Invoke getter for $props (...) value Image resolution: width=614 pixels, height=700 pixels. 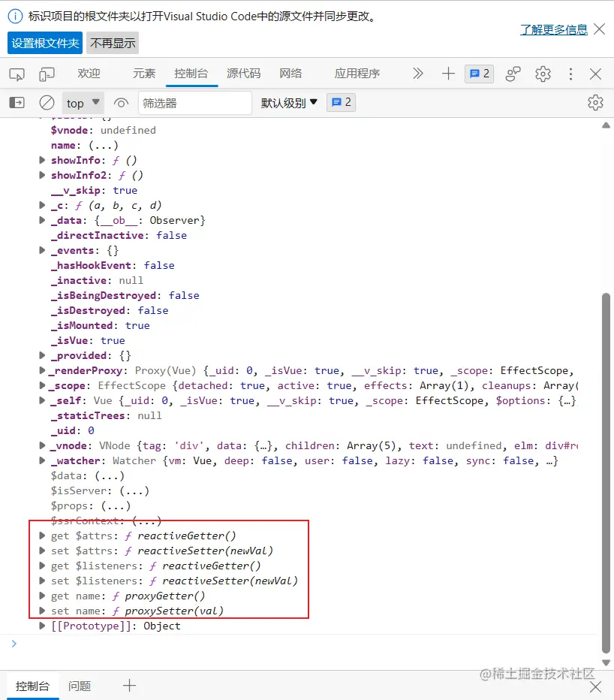116,505
